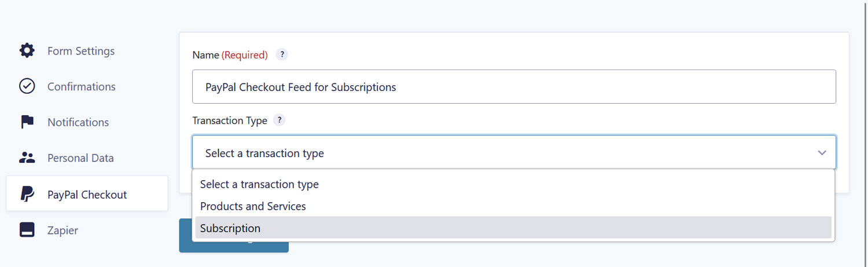Click the Personal Data people icon
This screenshot has width=868, height=267.
pos(27,158)
